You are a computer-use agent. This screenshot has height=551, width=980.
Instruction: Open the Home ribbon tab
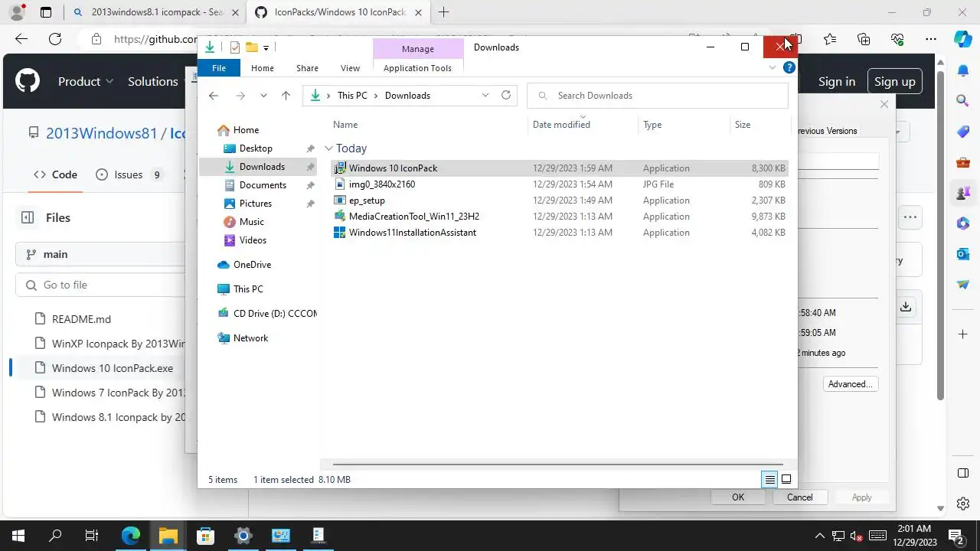[x=263, y=68]
